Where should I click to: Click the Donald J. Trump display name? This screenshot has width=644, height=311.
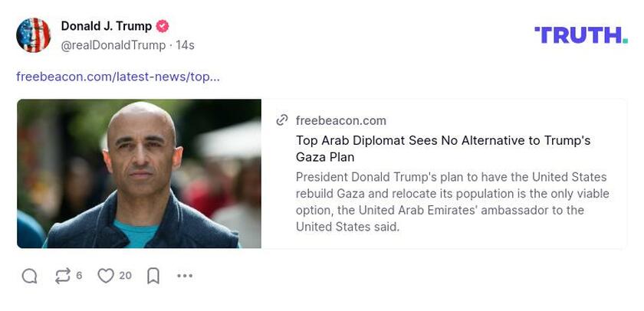pyautogui.click(x=107, y=26)
